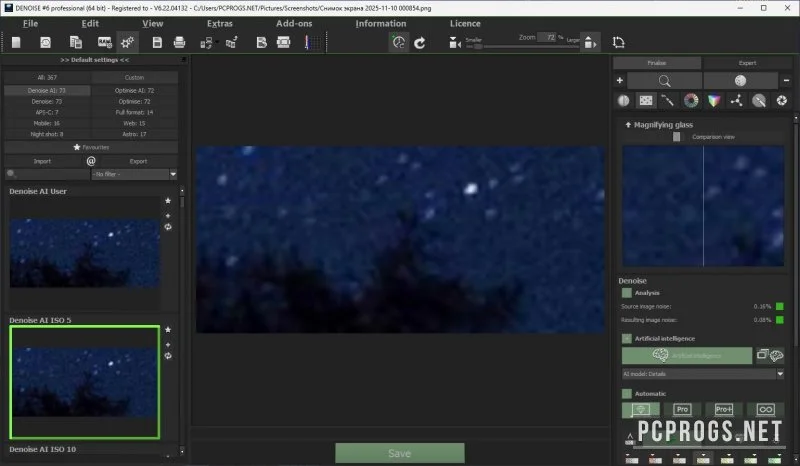
Task: Click the blank page toolbar icon
Action: click(16, 42)
